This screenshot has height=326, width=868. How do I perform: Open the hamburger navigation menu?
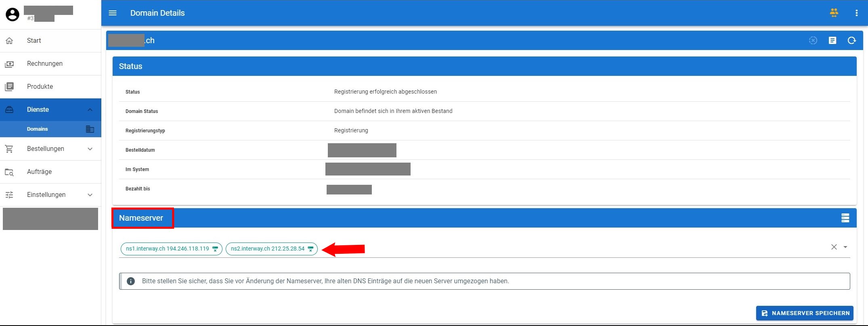(113, 13)
